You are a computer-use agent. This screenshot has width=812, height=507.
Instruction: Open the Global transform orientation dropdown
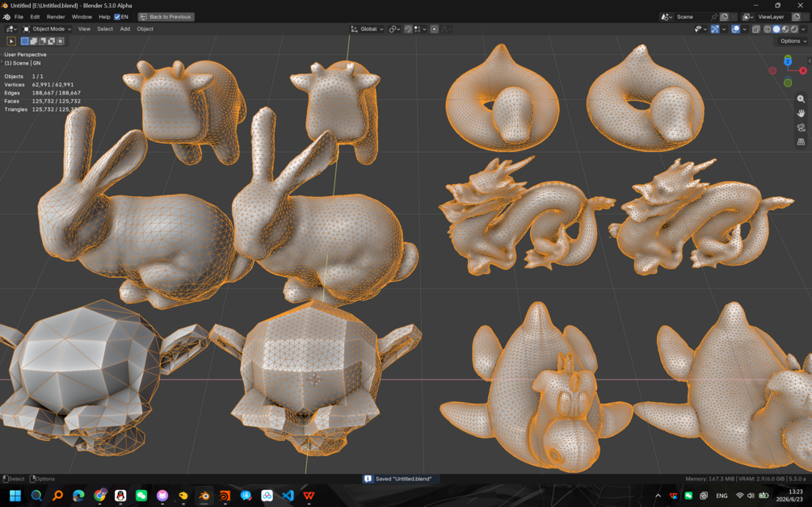click(x=367, y=29)
